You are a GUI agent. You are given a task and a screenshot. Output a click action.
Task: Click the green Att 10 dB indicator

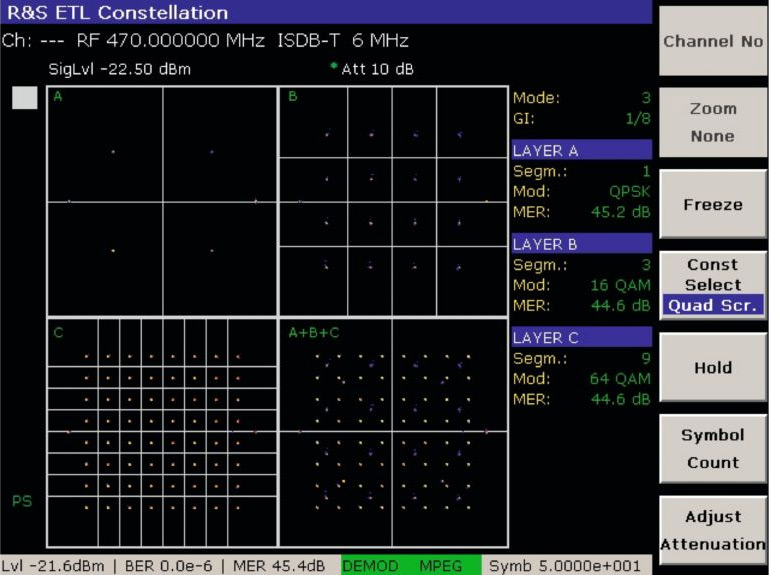coord(376,69)
